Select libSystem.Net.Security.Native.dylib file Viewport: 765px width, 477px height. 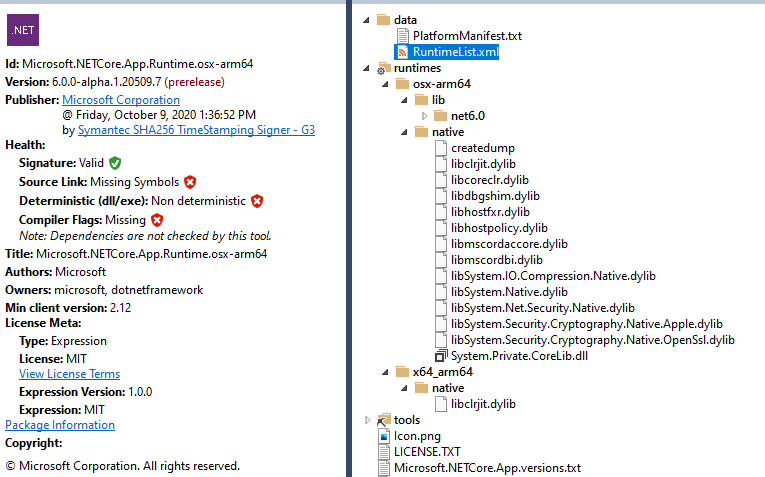543,308
